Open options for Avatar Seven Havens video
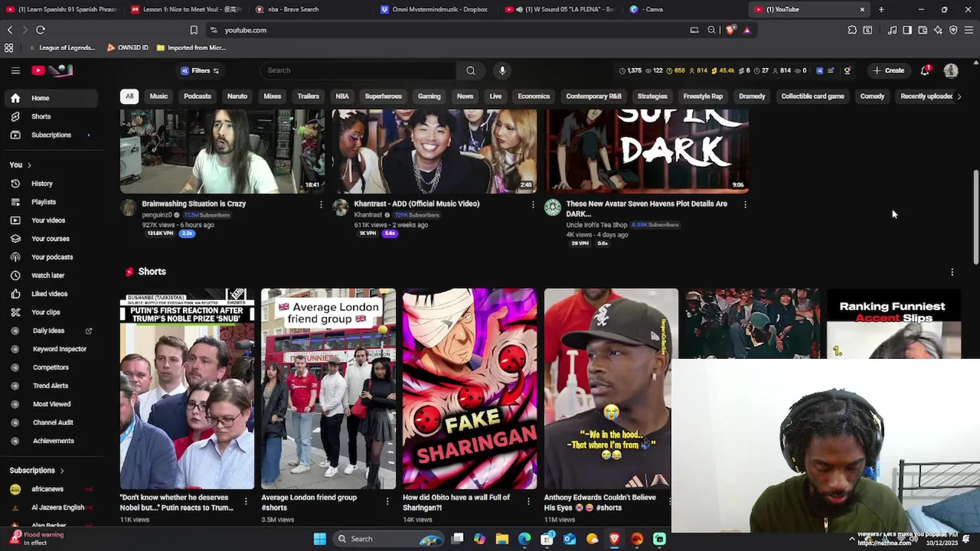The width and height of the screenshot is (980, 551). 745,204
